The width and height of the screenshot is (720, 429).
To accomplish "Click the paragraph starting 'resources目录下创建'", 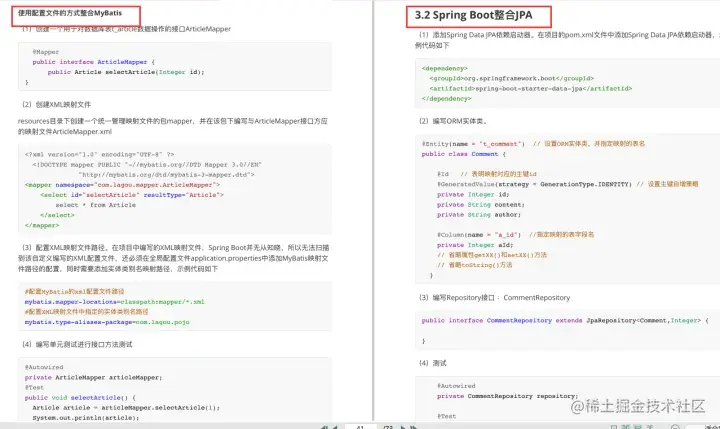I will [x=173, y=126].
